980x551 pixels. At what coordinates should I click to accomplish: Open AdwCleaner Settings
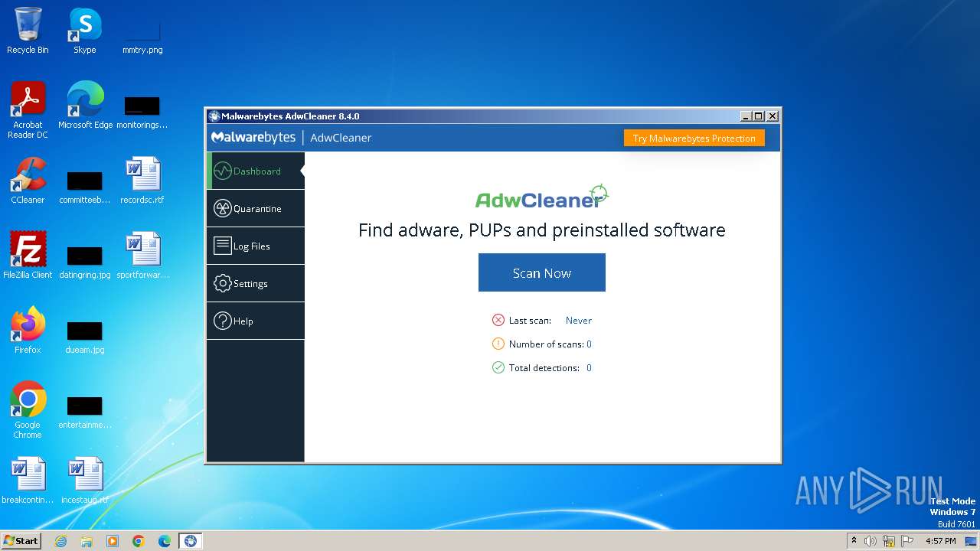tap(256, 283)
